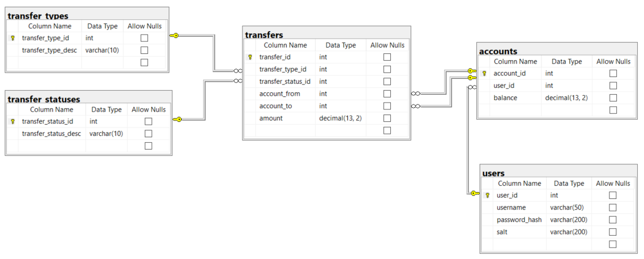Image resolution: width=644 pixels, height=259 pixels.
Task: Click the salt column name
Action: [x=502, y=232]
